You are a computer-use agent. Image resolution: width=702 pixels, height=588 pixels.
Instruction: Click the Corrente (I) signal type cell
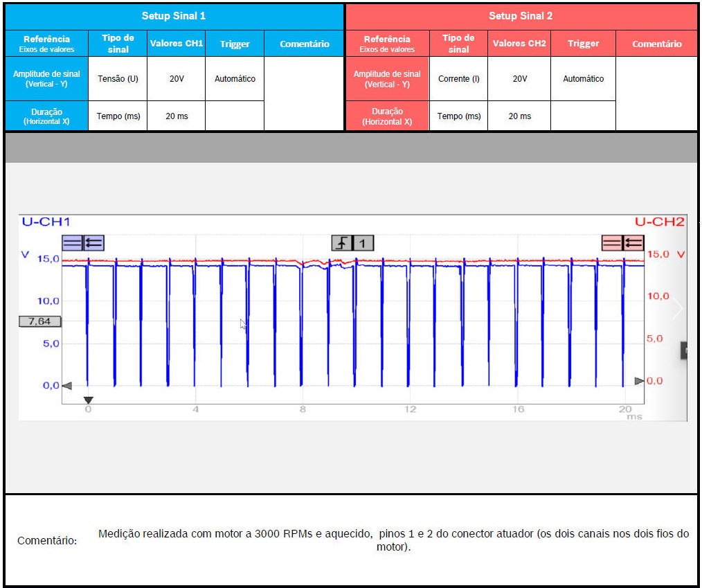[458, 79]
